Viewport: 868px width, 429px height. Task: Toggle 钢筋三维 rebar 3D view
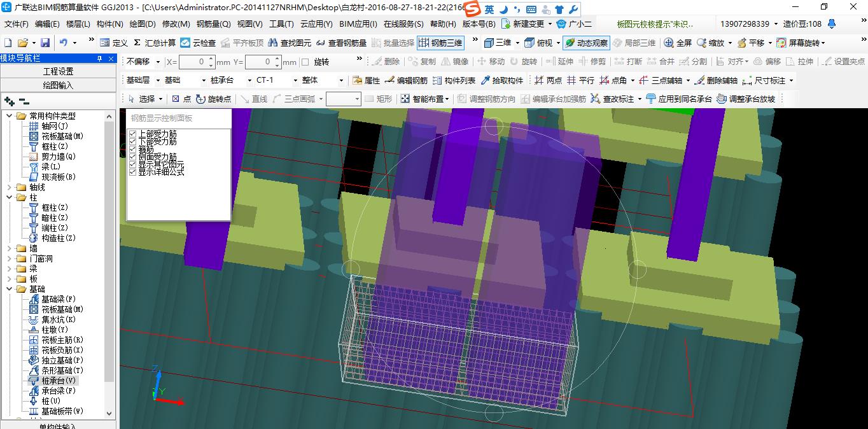coord(440,43)
